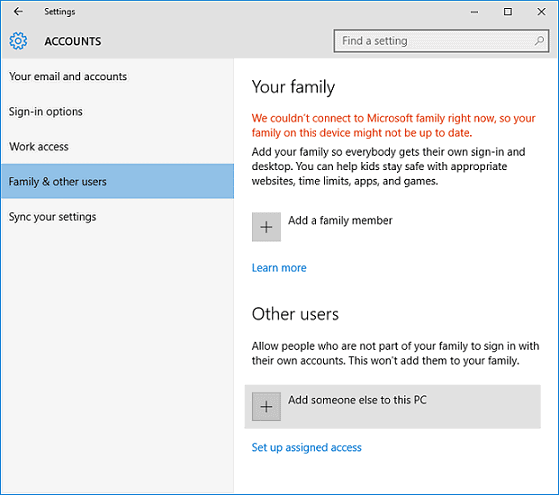Image resolution: width=559 pixels, height=495 pixels.
Task: Focus the Find a setting search box
Action: [441, 41]
